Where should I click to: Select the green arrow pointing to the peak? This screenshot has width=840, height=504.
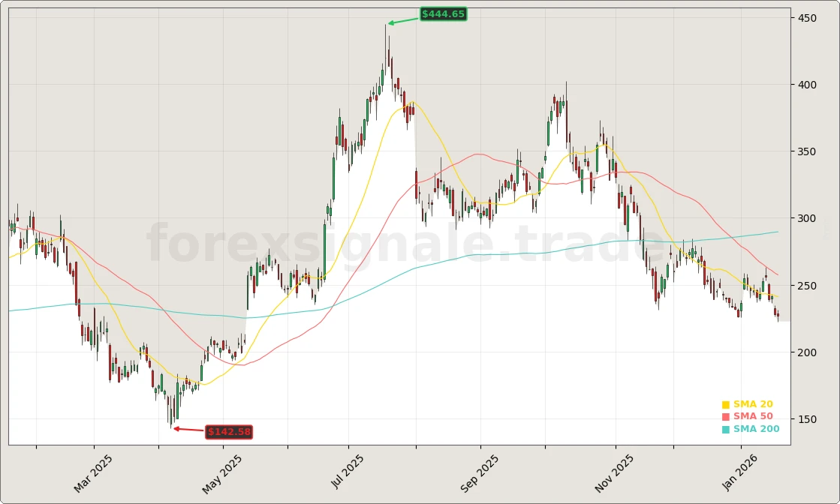(x=402, y=19)
